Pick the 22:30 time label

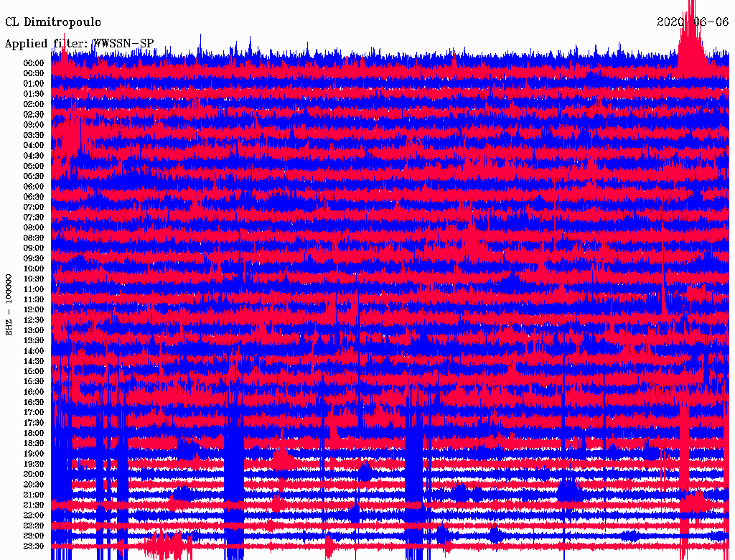point(34,526)
